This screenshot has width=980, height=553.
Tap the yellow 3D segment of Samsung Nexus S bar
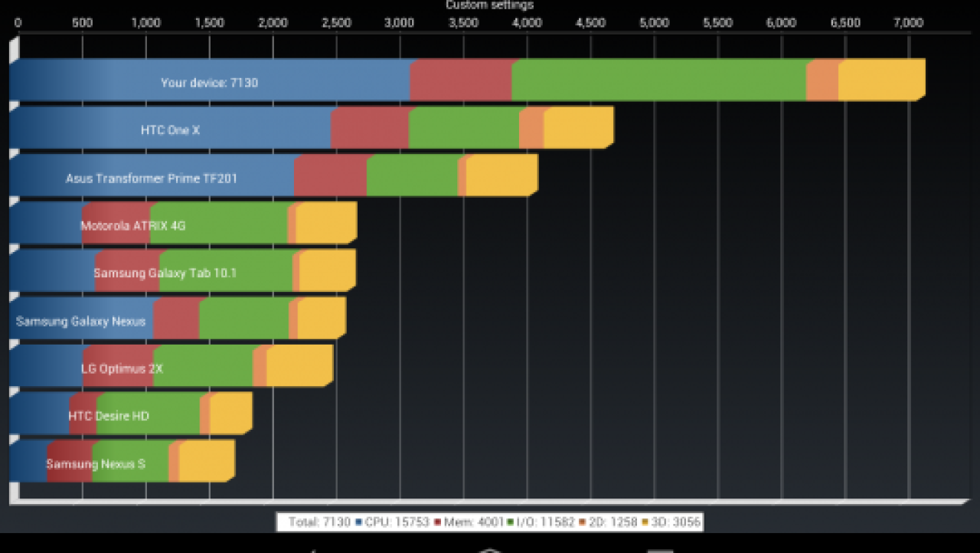tap(207, 461)
